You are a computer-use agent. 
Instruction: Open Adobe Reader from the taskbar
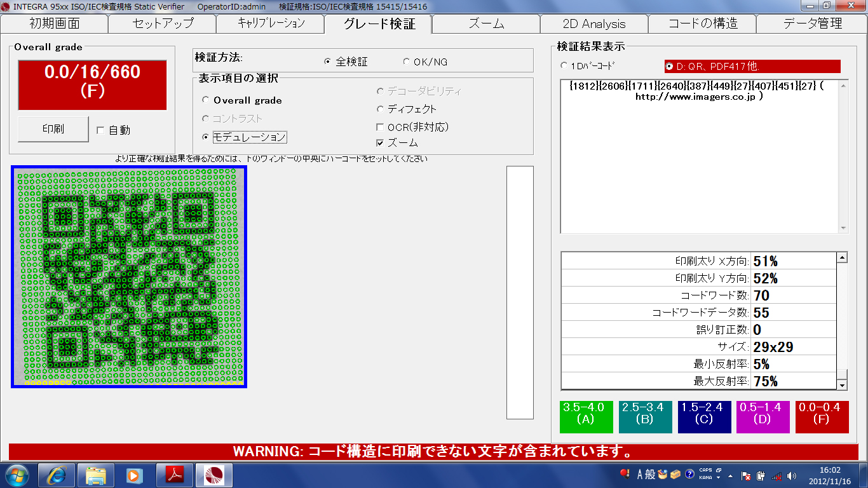point(174,475)
